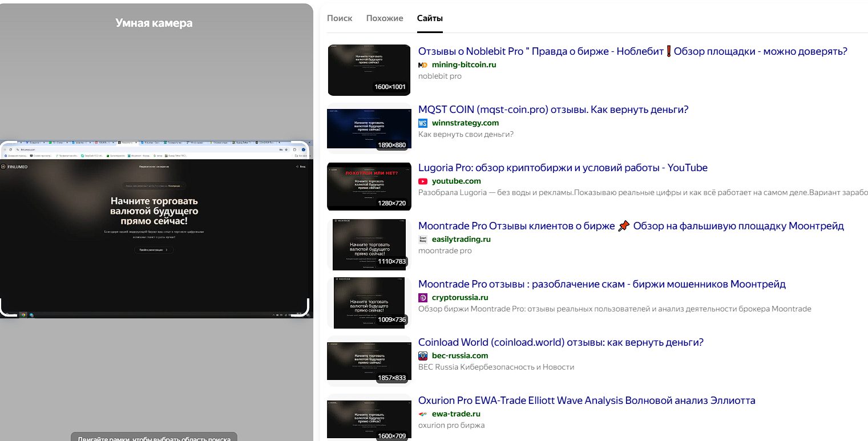This screenshot has width=868, height=441.
Task: Open 'Moontrade Pro отзывы : разоблачение скам' result
Action: coord(602,284)
